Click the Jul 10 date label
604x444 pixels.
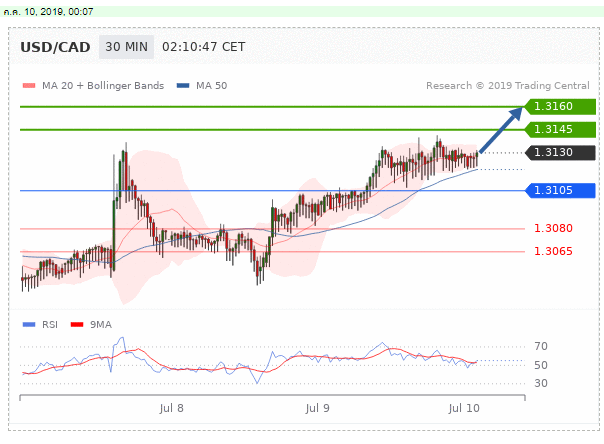coord(464,408)
